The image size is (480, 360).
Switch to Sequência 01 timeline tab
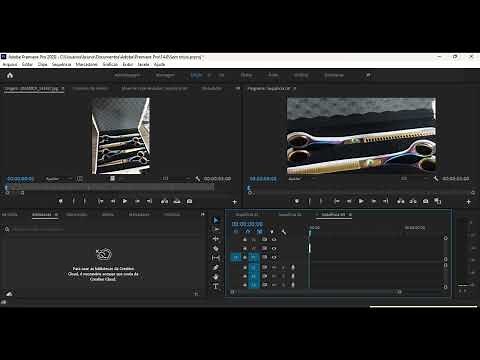[x=247, y=214]
